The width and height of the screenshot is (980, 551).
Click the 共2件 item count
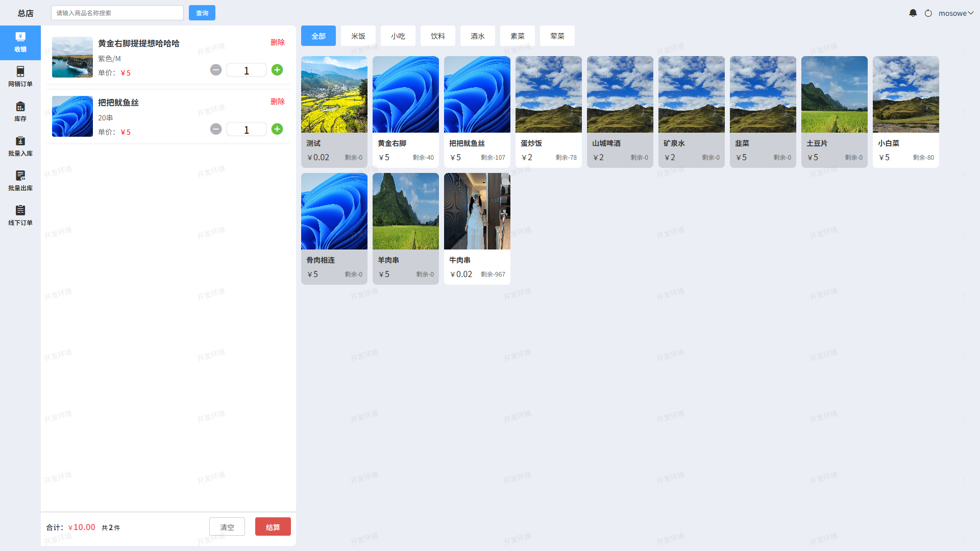click(x=111, y=528)
